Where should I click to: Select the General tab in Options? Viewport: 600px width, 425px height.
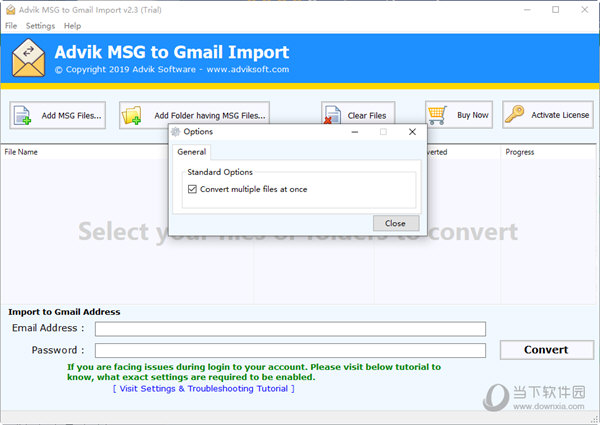point(192,152)
